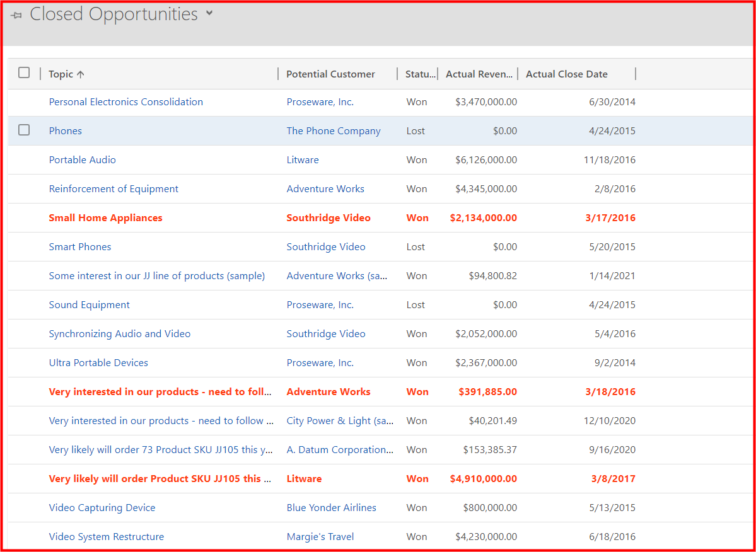Image resolution: width=756 pixels, height=552 pixels.
Task: Sort by Potential Customer column header
Action: click(331, 74)
